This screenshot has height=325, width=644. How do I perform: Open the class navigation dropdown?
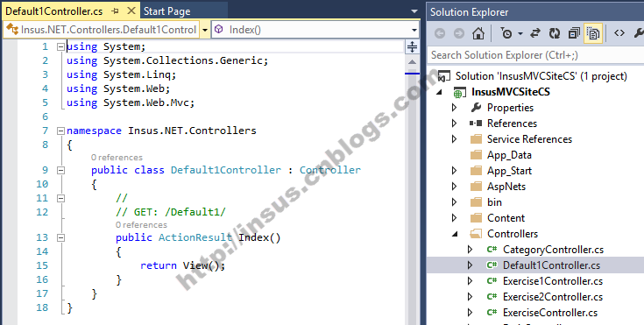tap(204, 30)
